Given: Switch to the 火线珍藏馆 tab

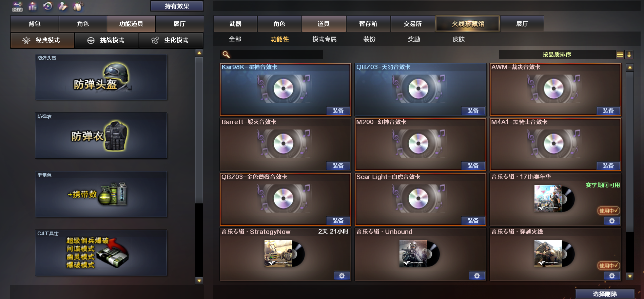Looking at the screenshot, I should (x=467, y=24).
